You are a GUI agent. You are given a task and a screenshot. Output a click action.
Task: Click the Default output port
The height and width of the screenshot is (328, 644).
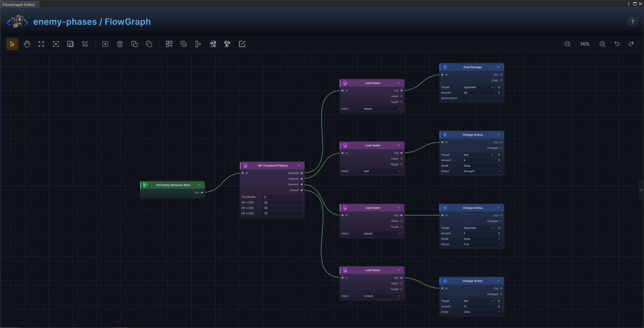click(302, 190)
